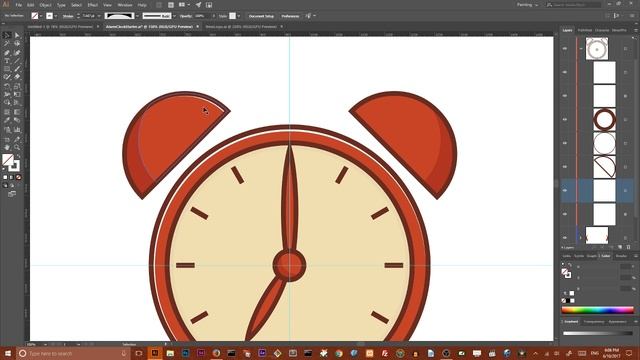Select the Perspective Grid tool

click(17, 103)
